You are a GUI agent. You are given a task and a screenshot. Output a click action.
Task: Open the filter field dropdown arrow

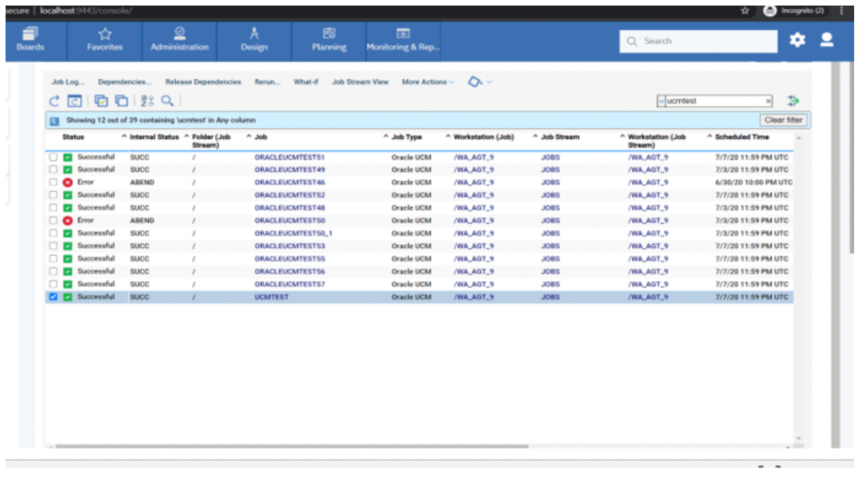click(662, 101)
